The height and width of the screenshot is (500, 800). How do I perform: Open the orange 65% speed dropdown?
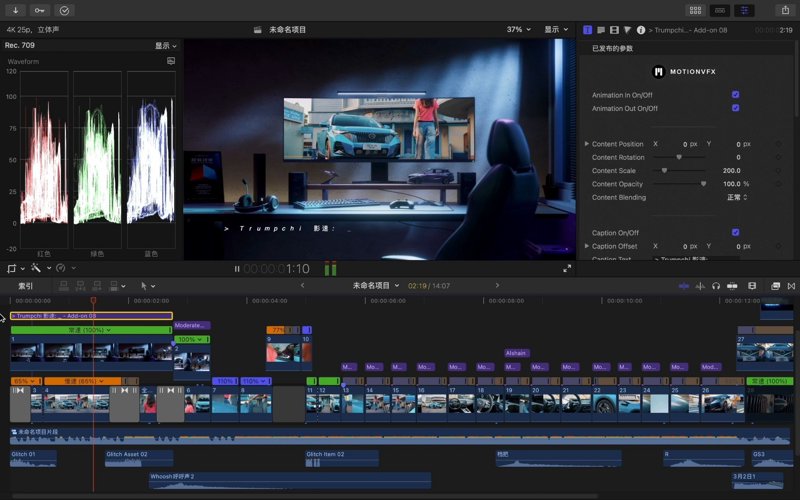[x=26, y=381]
